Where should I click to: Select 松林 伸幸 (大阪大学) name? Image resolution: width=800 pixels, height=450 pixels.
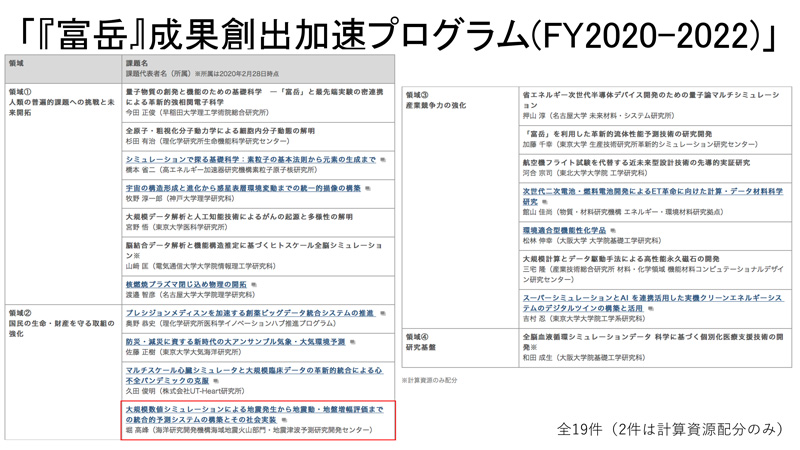[x=592, y=240]
